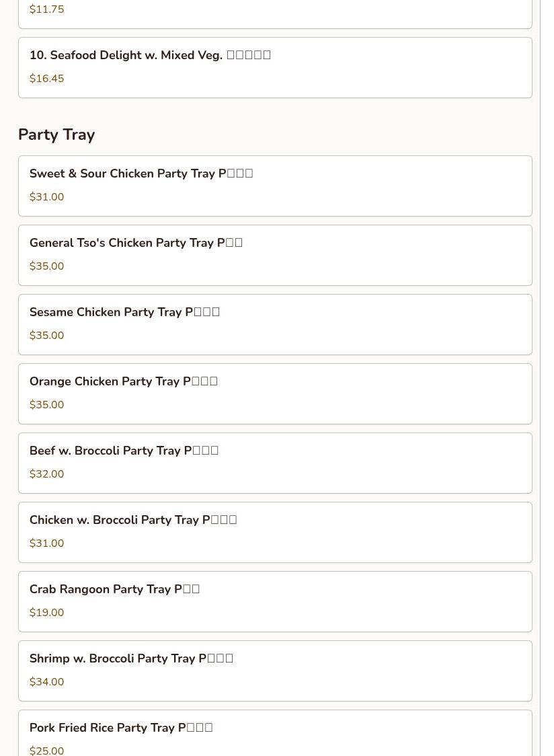Click the $16.45 Seafood Delight price
Viewport: 554px width, 756px height.
tap(47, 79)
